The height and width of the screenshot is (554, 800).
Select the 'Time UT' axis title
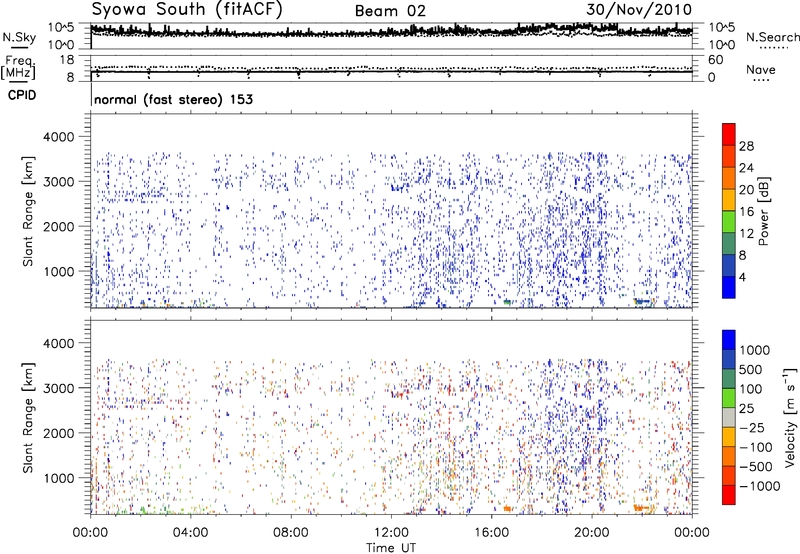coord(391,548)
